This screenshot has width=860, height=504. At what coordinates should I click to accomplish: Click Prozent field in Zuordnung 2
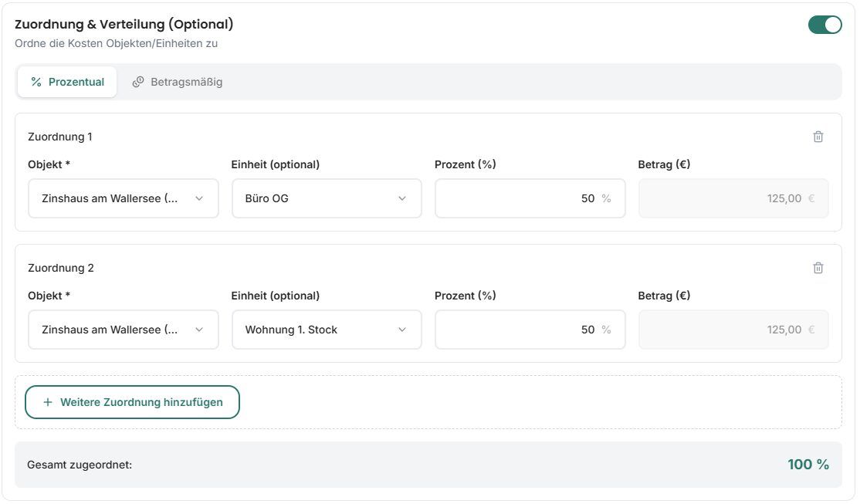coord(530,330)
